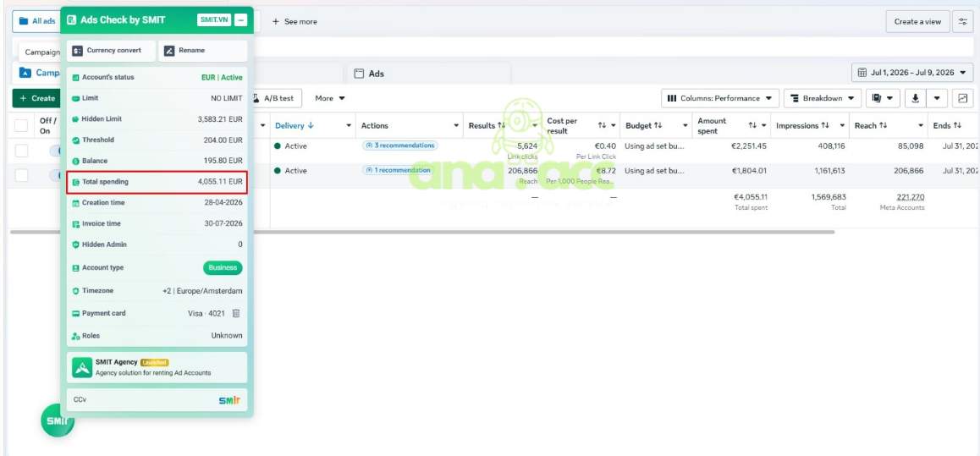Click the SMIT.VN badge in panel header
The width and height of the screenshot is (980, 456).
pyautogui.click(x=214, y=20)
